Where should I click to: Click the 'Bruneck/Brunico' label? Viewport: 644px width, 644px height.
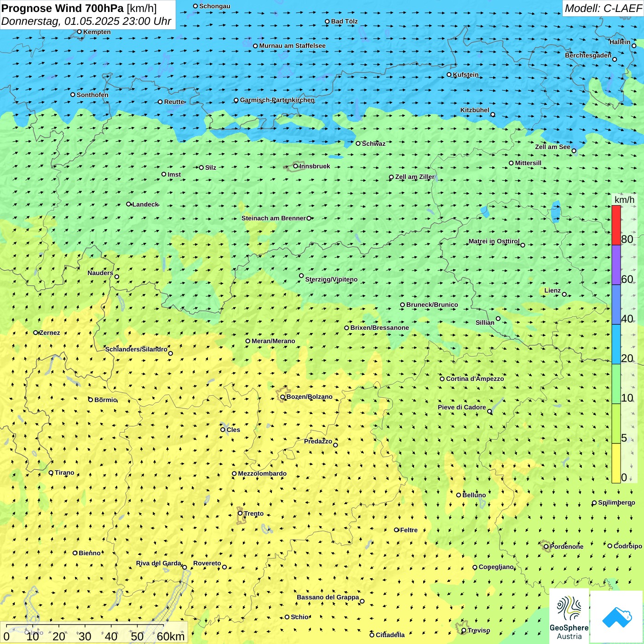pos(432,305)
